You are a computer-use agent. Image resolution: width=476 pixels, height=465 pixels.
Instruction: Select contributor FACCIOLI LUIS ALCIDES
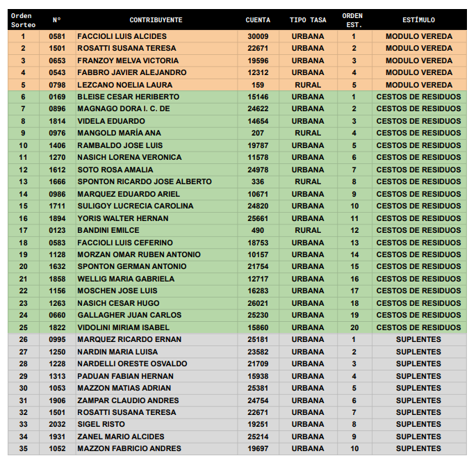122,36
